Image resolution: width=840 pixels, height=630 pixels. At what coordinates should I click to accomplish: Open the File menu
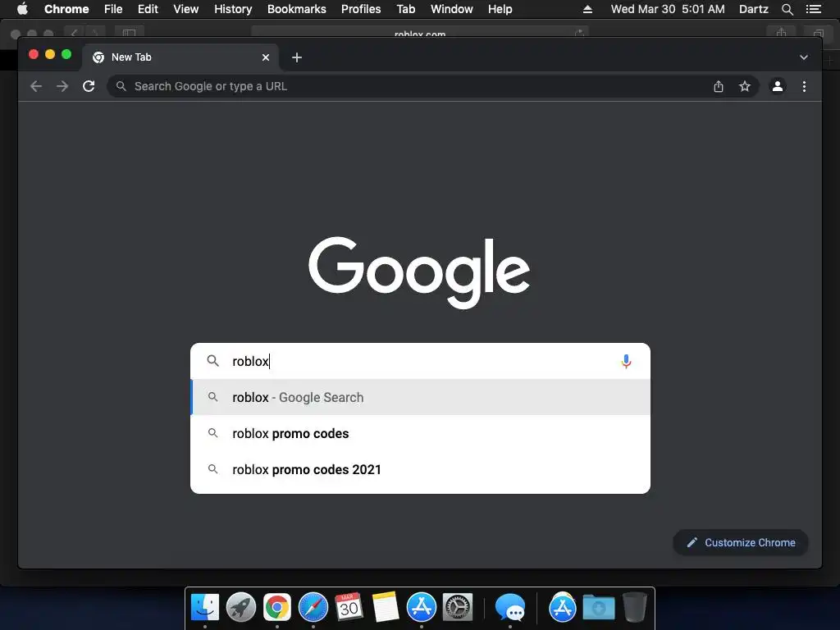pyautogui.click(x=113, y=9)
